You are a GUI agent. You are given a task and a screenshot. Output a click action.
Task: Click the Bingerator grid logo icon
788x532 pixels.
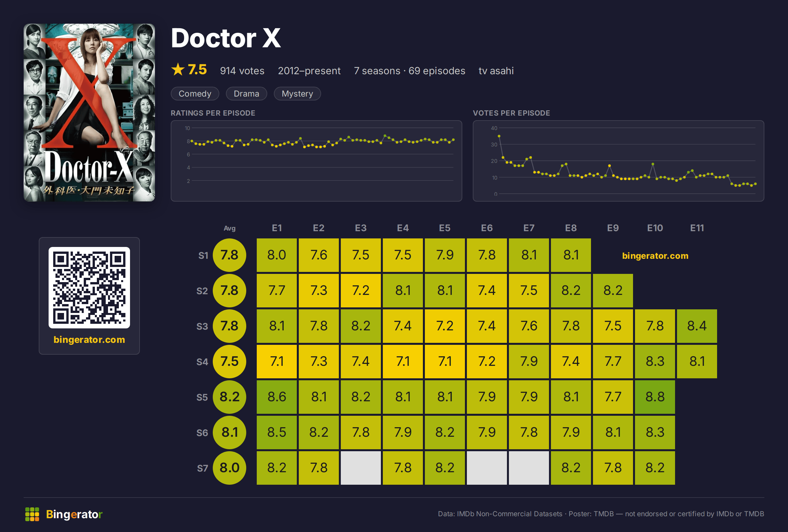point(32,514)
